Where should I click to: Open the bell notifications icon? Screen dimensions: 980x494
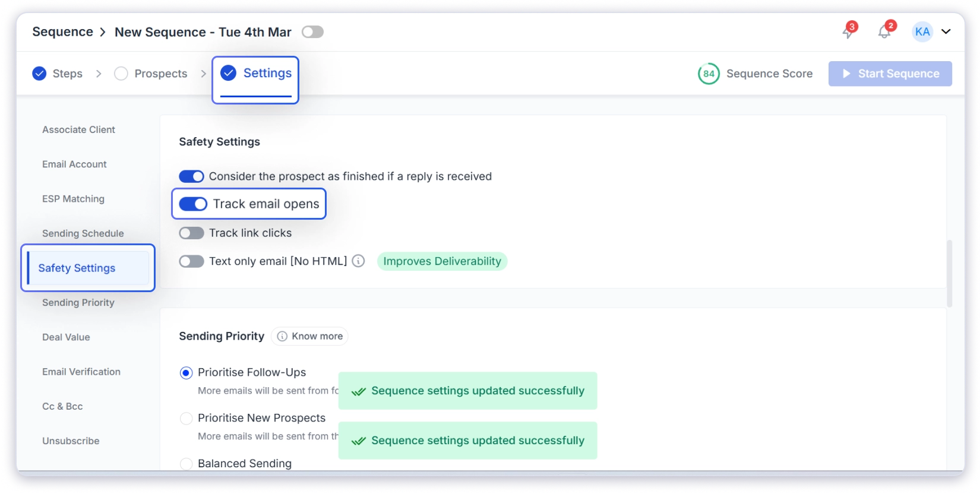point(884,32)
